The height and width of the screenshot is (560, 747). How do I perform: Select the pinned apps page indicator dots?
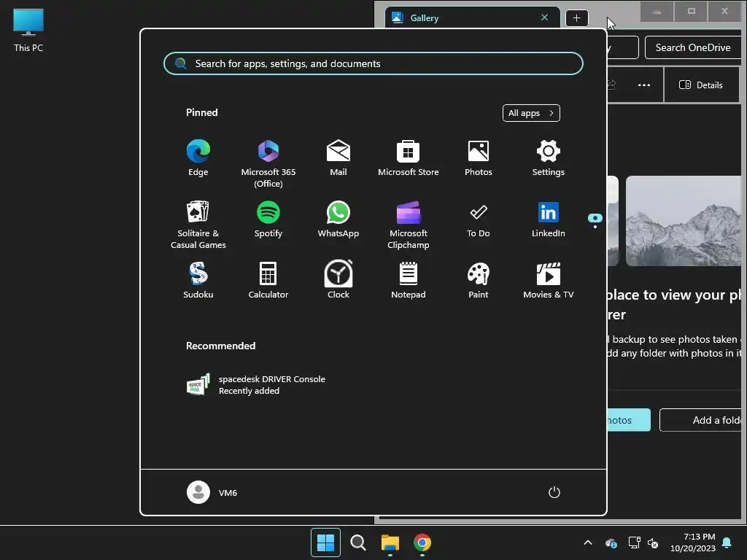click(595, 220)
